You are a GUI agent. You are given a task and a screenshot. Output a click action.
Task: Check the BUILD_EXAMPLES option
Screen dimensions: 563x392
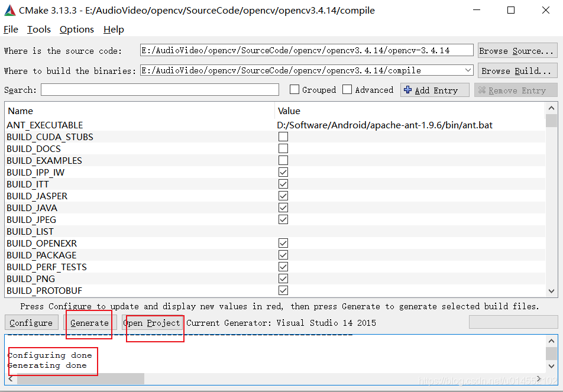point(283,160)
